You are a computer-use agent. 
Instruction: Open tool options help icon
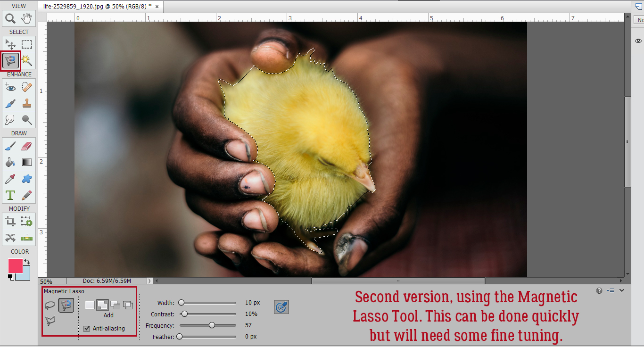(x=599, y=290)
